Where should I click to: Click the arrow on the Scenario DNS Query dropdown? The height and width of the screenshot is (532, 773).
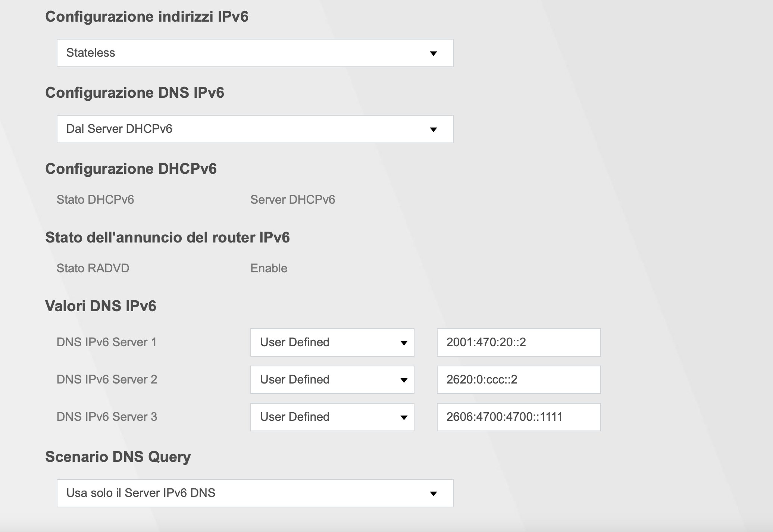433,494
